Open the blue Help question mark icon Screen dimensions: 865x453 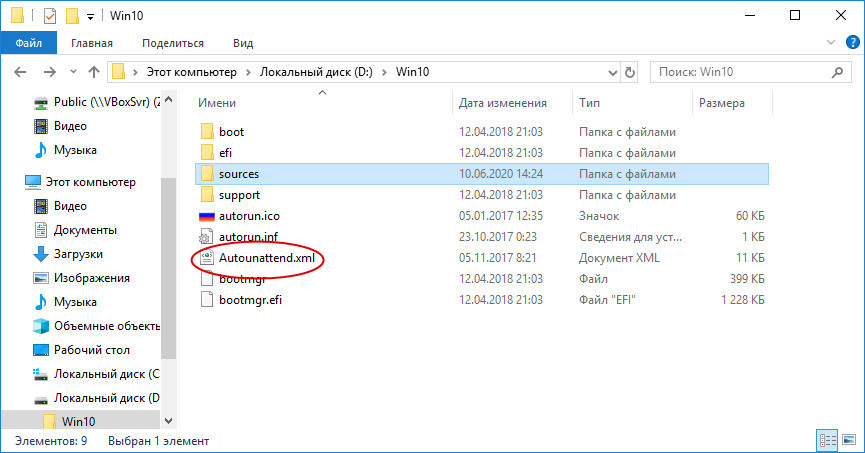[852, 42]
